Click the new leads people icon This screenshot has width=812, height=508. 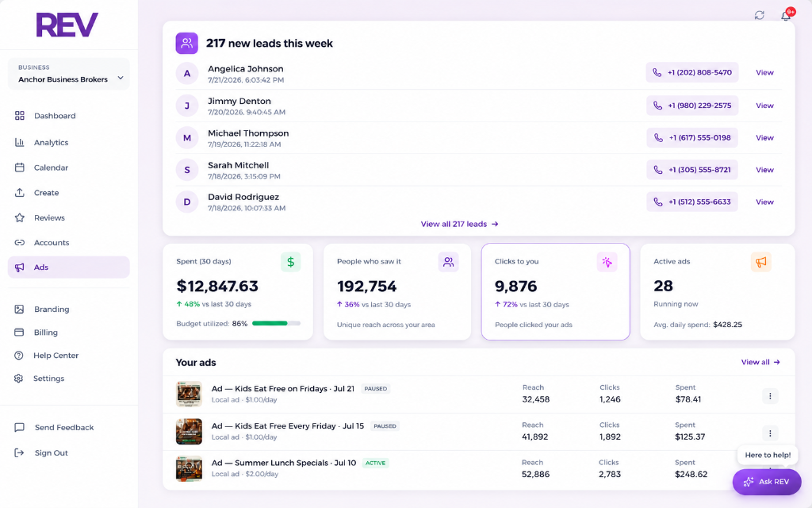coord(187,44)
